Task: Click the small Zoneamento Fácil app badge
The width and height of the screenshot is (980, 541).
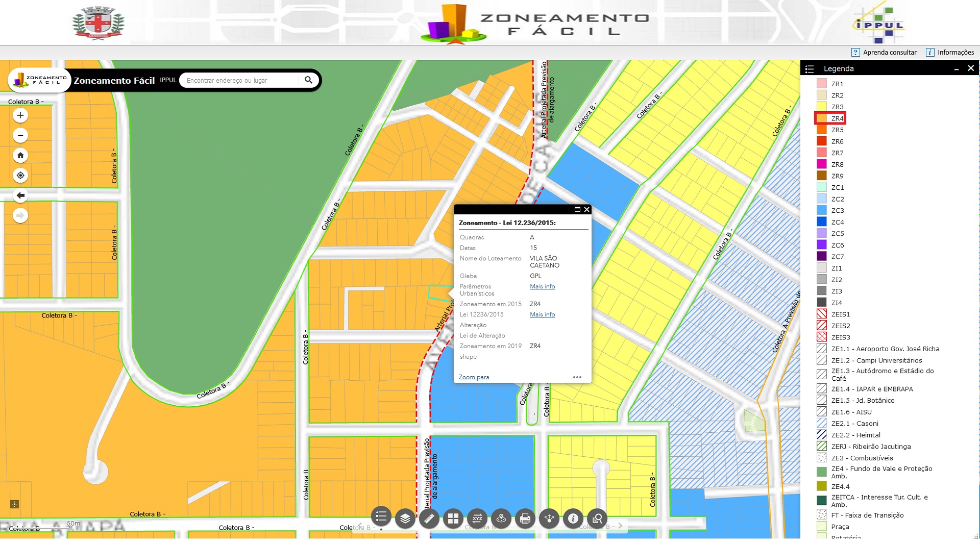Action: point(39,80)
